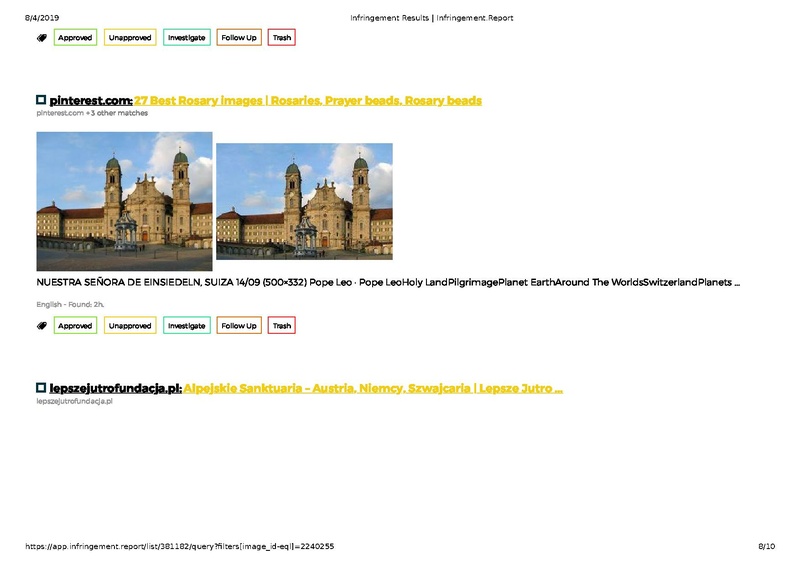800x565 pixels.
Task: Click the 8/4/2019 date in the header
Action: (42, 18)
